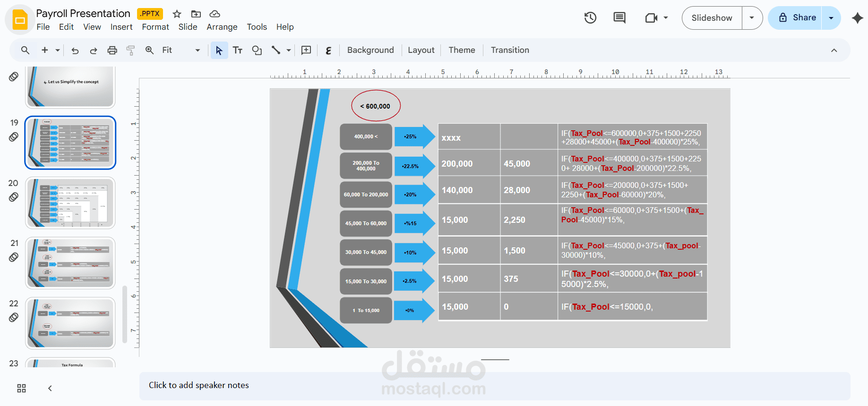Switch to grid view icon
This screenshot has height=406, width=868.
[x=21, y=388]
